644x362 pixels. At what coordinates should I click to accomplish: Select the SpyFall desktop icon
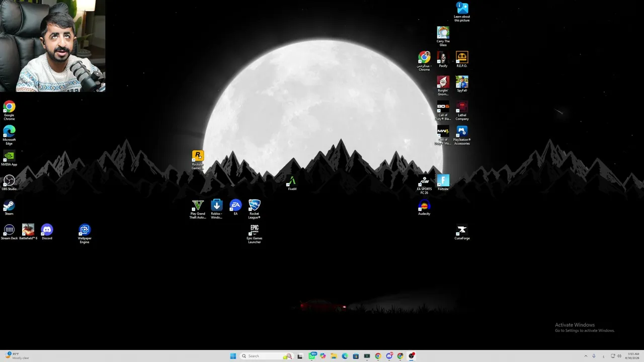point(462,84)
